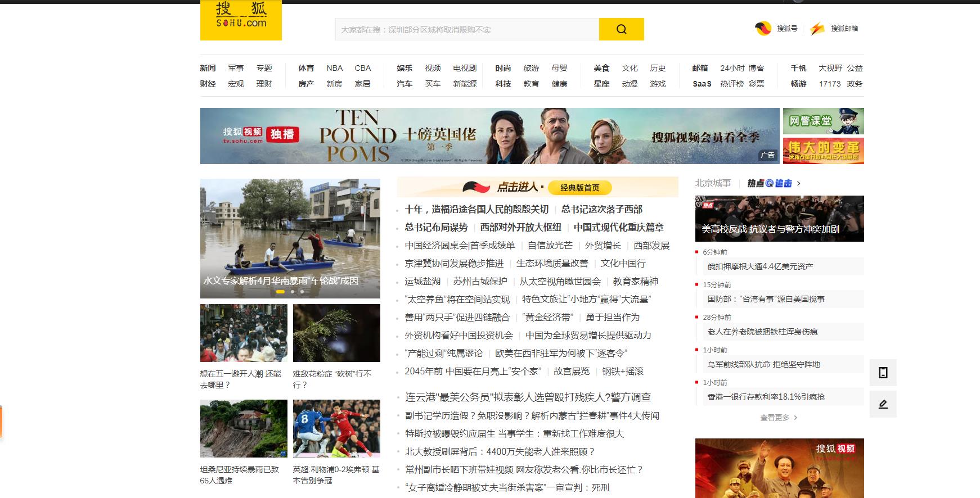Select the first carousel dot indicator
Screen dimensions: 980x498
[x=280, y=292]
